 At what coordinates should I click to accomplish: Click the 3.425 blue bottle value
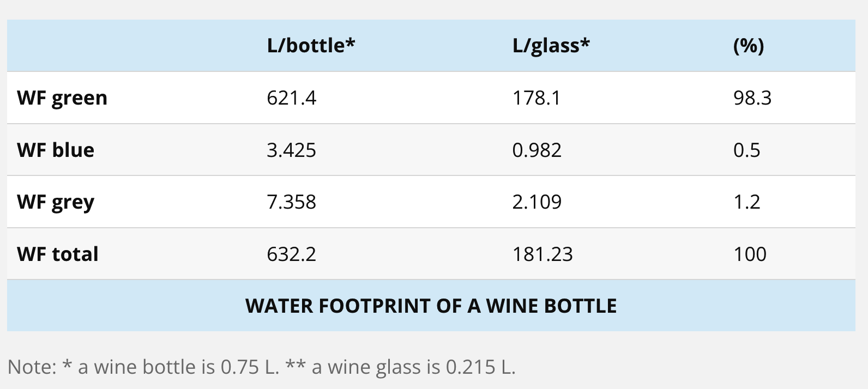pyautogui.click(x=291, y=150)
